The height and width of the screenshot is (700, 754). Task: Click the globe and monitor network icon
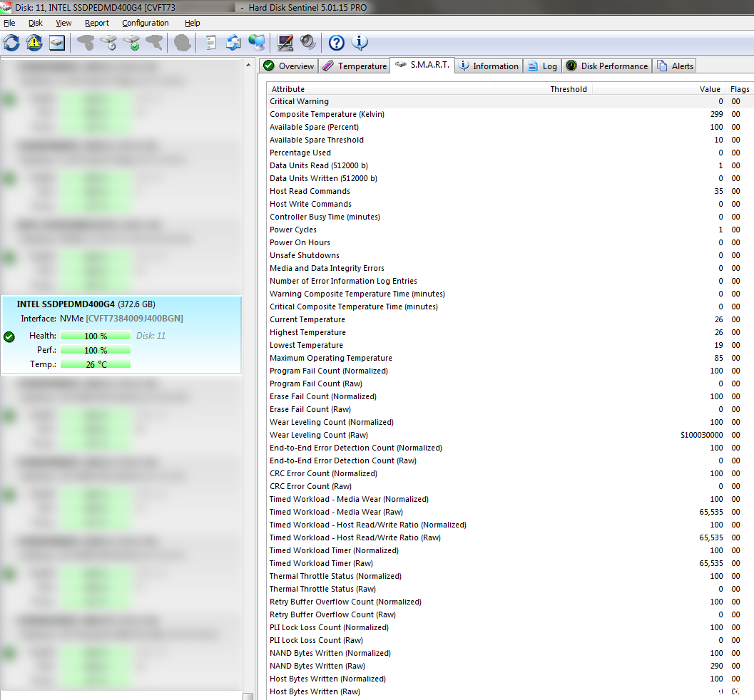pos(257,43)
